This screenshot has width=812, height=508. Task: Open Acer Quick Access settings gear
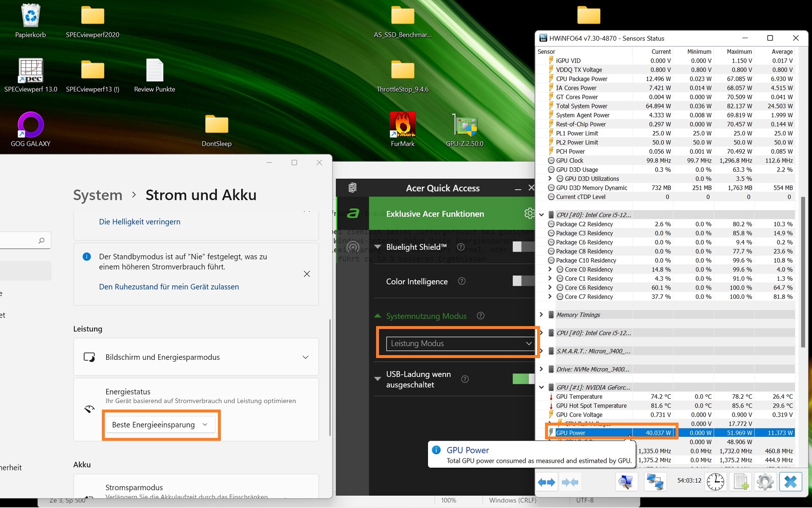pos(529,213)
